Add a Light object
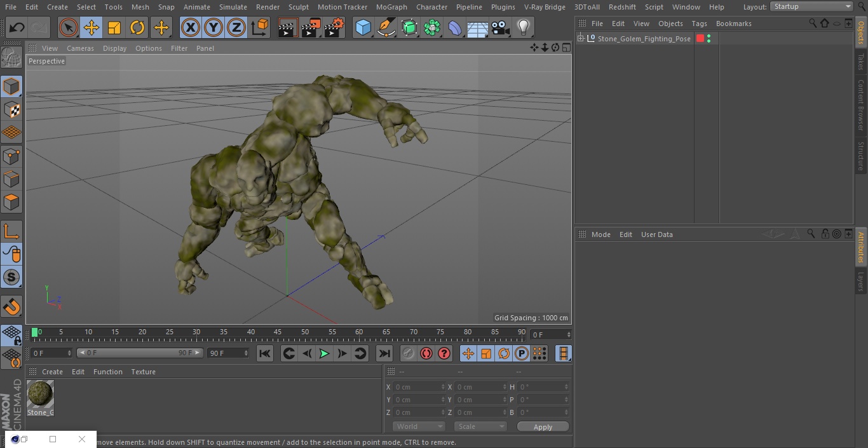The height and width of the screenshot is (448, 868). tap(523, 27)
